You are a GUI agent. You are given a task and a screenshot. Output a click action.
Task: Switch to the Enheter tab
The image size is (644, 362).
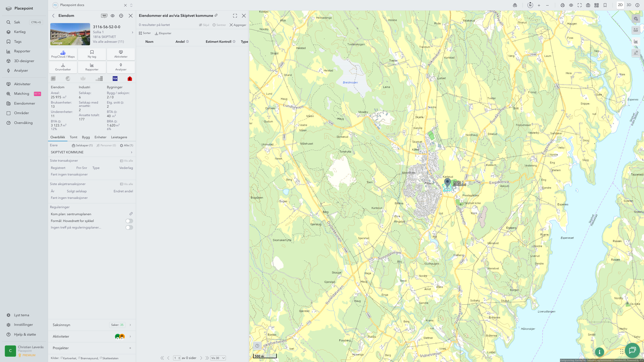point(100,137)
